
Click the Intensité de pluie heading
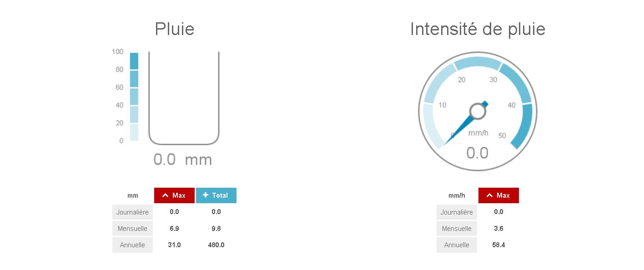coord(478,29)
